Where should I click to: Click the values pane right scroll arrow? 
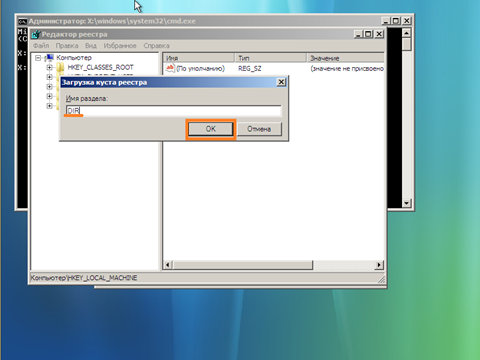coord(379,265)
